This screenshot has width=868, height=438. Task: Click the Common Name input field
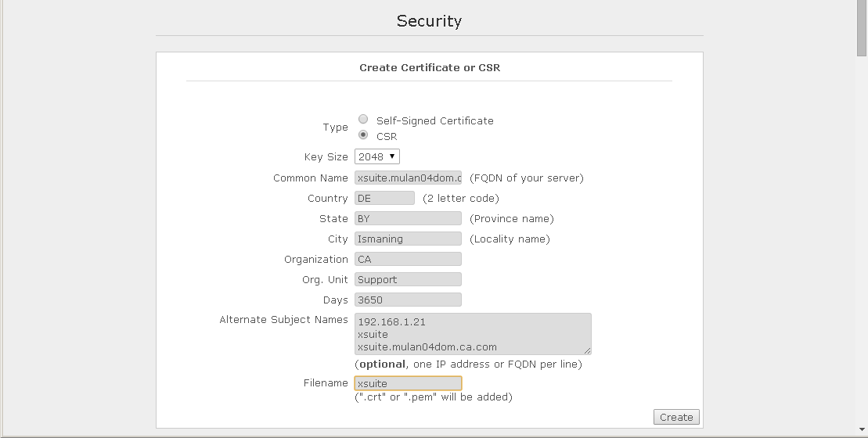click(408, 178)
